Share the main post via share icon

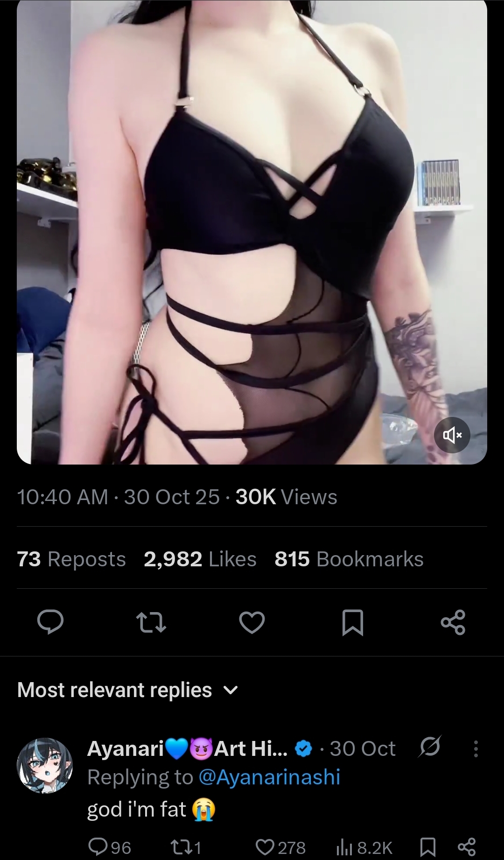click(453, 622)
